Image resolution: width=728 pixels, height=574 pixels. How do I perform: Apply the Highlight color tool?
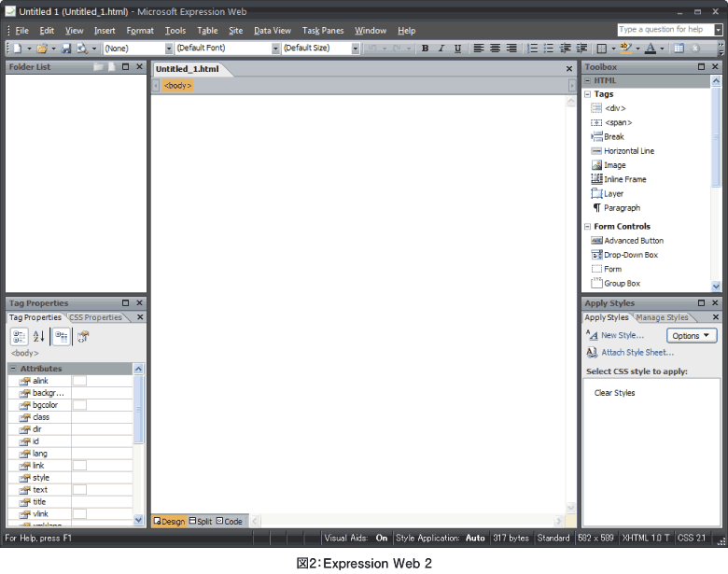626,48
